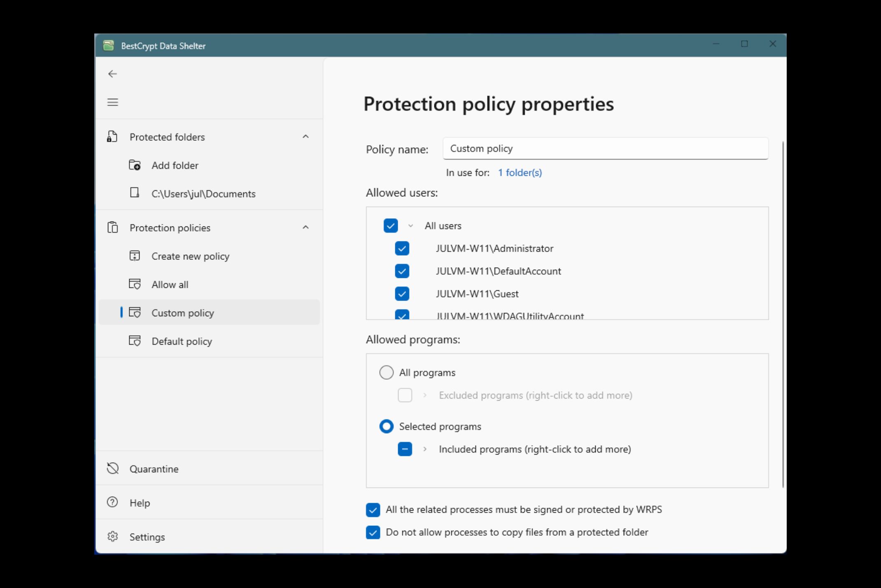881x588 pixels.
Task: Expand the Excluded programs chevron
Action: pyautogui.click(x=425, y=395)
